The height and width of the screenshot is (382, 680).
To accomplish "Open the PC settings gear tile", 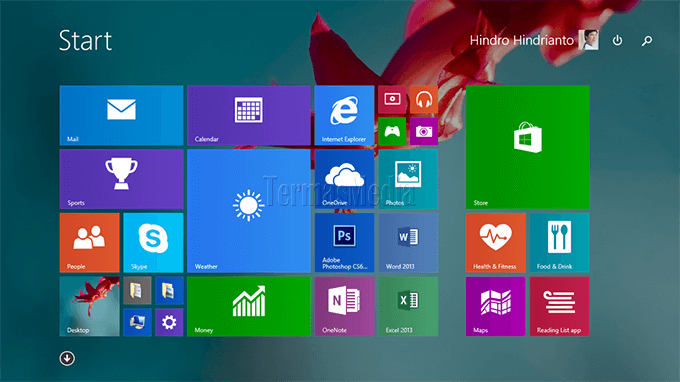I will click(169, 323).
